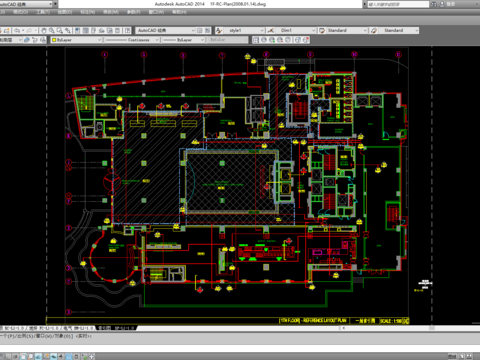This screenshot has height=360, width=480.
Task: Open the ByLayer color dropdown
Action: tap(76, 40)
